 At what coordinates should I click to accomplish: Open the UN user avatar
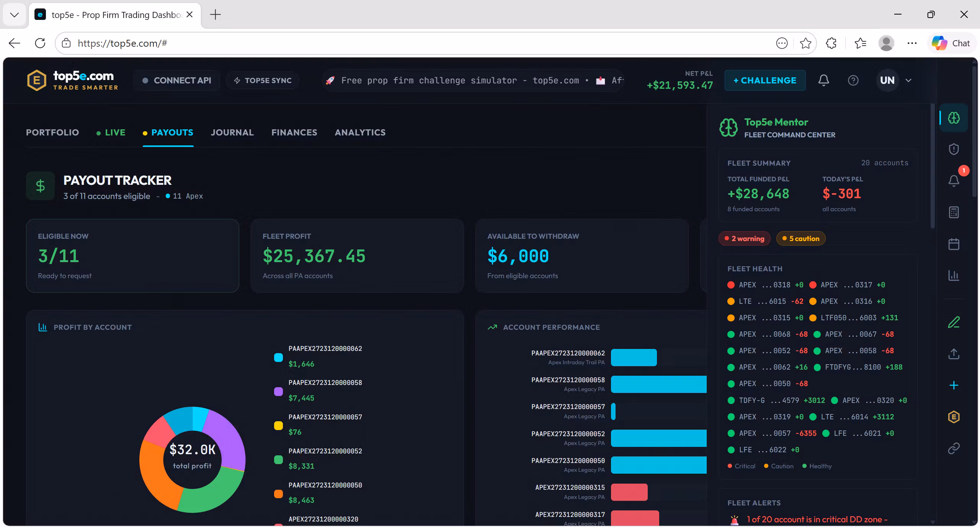tap(887, 80)
